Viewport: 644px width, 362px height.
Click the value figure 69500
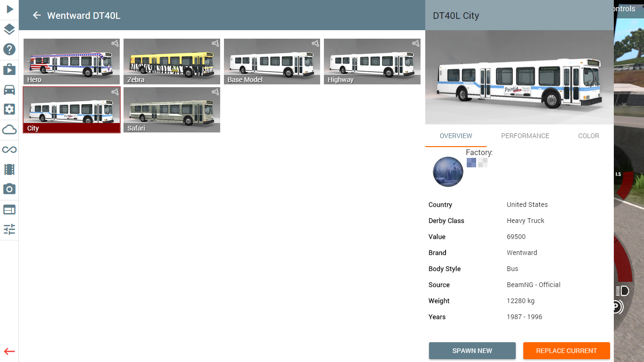[x=516, y=237]
